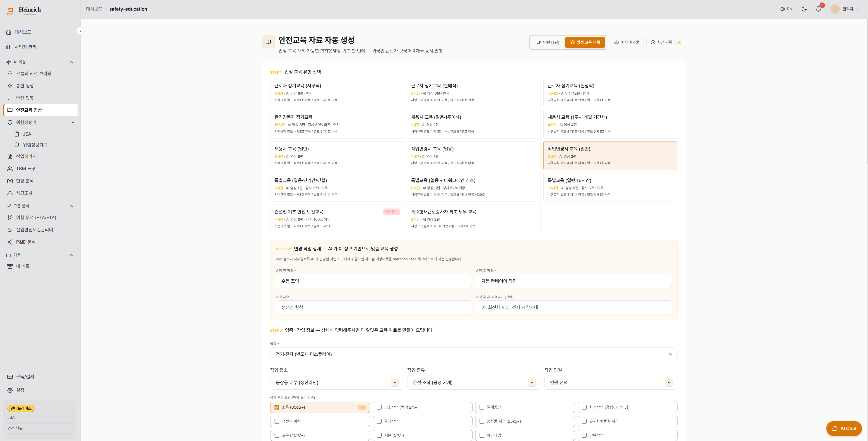This screenshot has width=868, height=441.
Task: Open notifications bell with badge 5
Action: click(x=819, y=9)
